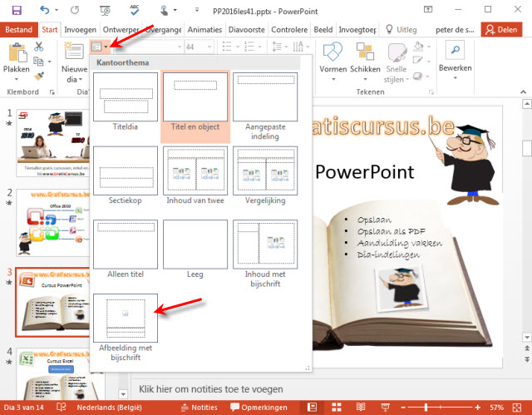Select the Alleen titel layout
532x415 pixels.
pyautogui.click(x=126, y=249)
